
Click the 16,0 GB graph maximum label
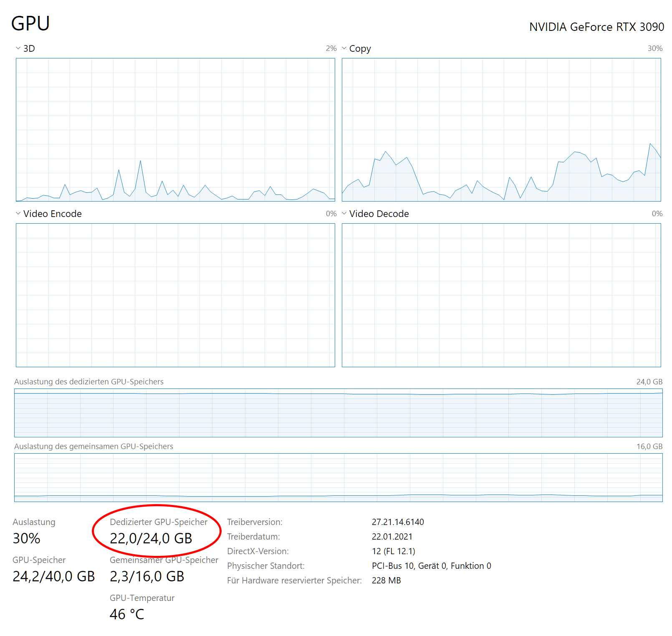pos(649,447)
